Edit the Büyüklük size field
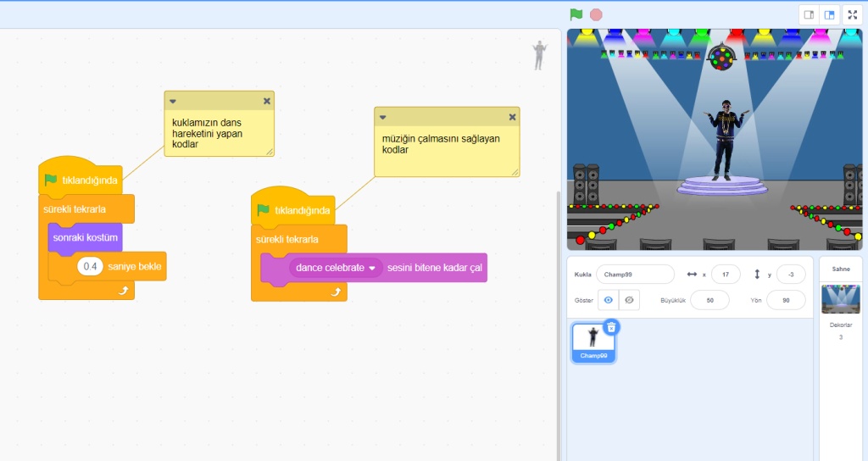This screenshot has height=461, width=868. pyautogui.click(x=709, y=300)
